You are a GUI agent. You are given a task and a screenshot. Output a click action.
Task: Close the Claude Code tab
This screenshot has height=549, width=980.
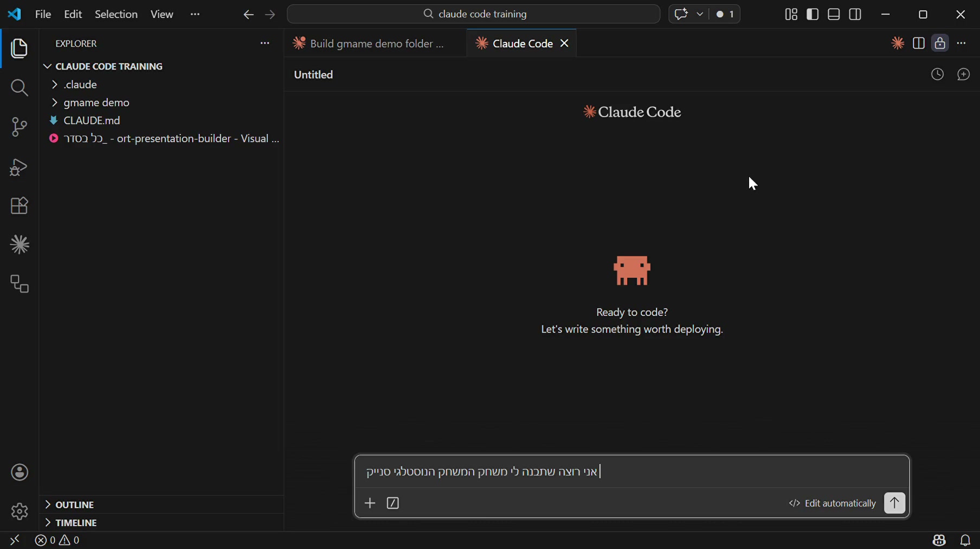tap(565, 43)
